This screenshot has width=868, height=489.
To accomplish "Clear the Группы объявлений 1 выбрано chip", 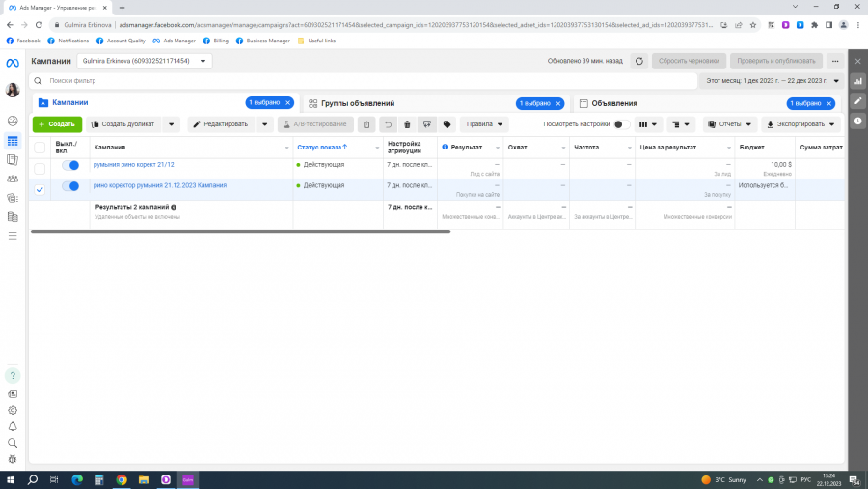I will point(558,103).
